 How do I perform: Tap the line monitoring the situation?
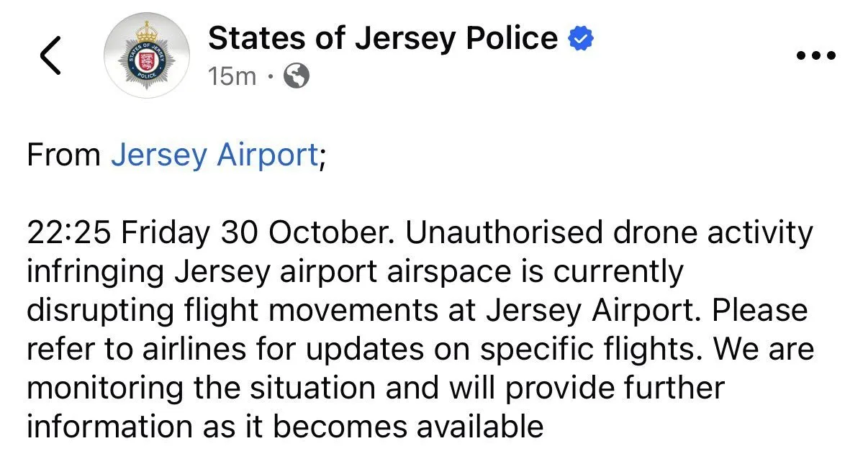375,388
